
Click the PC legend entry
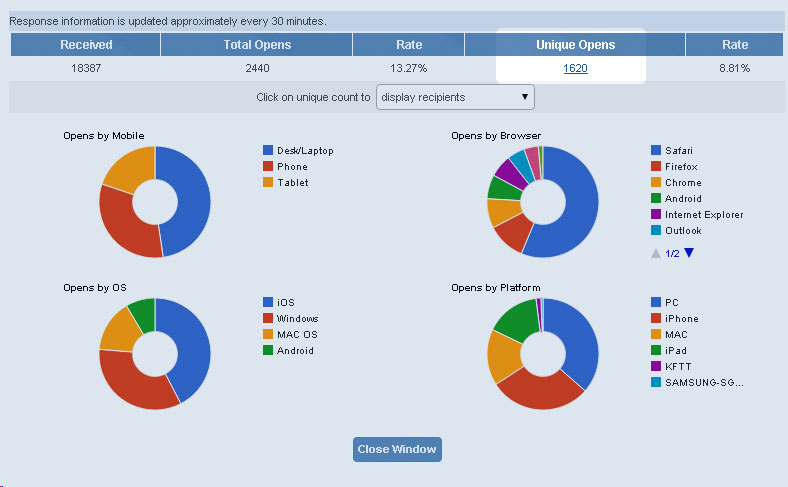point(665,303)
